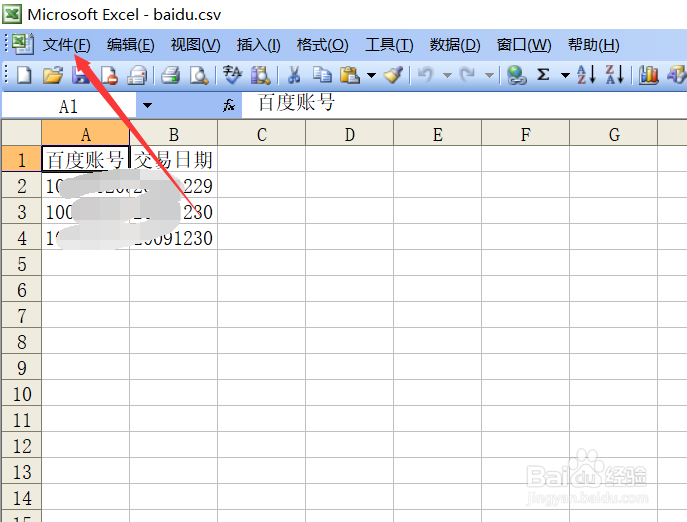The height and width of the screenshot is (522, 687).
Task: Click the Paste clipboard icon
Action: pos(350,75)
